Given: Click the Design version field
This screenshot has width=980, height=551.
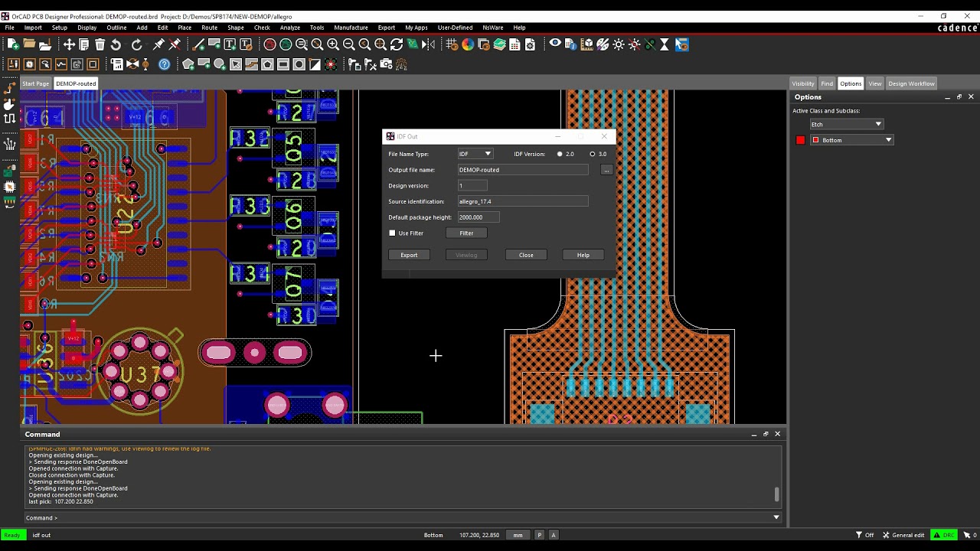Looking at the screenshot, I should 472,186.
